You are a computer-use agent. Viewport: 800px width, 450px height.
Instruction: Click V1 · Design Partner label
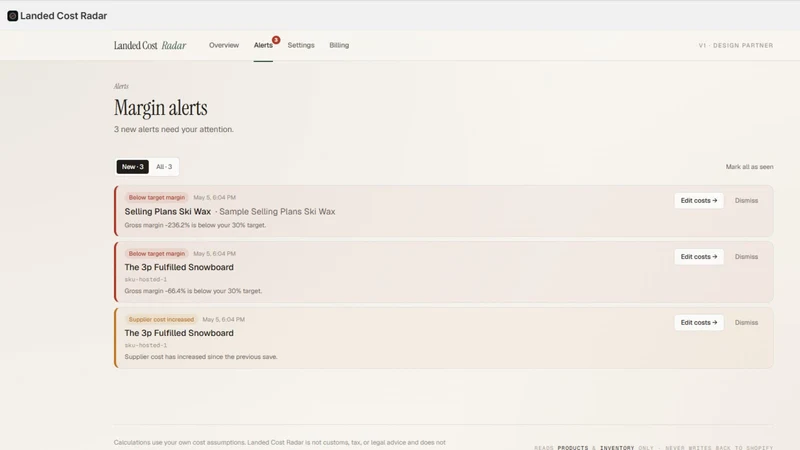tap(736, 45)
